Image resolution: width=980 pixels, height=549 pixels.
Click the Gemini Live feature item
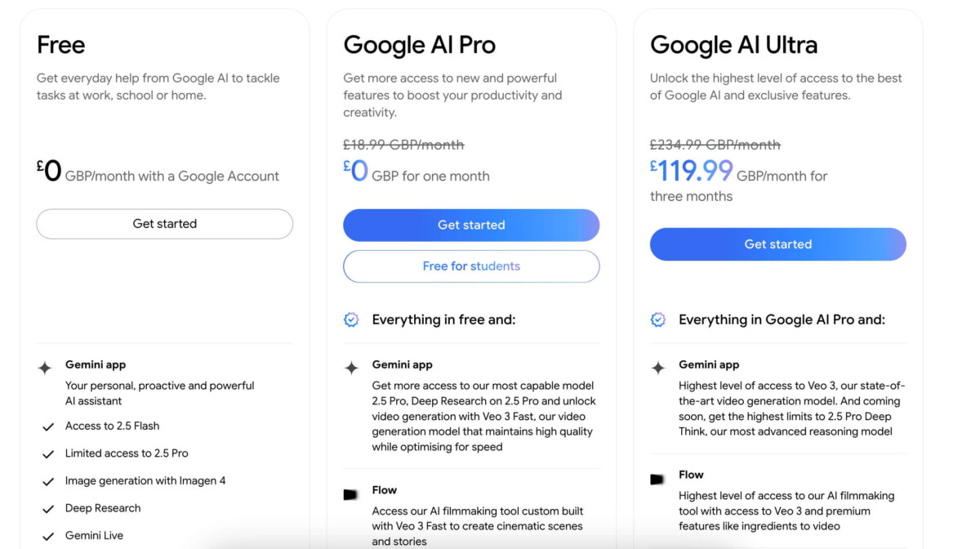94,536
